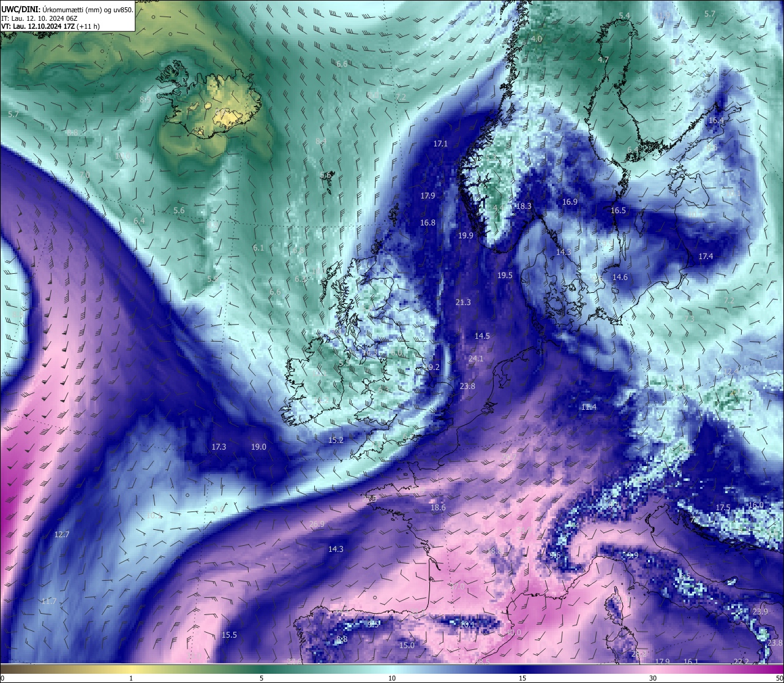The image size is (784, 683).
Task: Click the 17.4 map value
Action: pyautogui.click(x=706, y=256)
